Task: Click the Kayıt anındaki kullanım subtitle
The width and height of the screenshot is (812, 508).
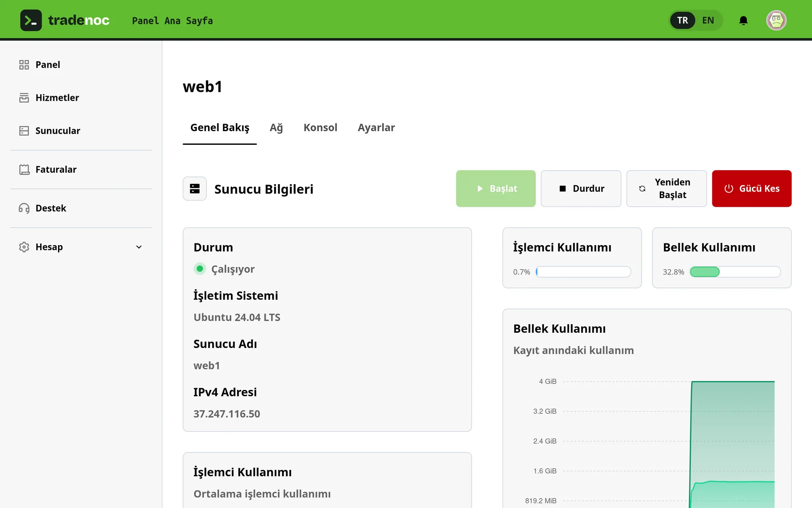Action: point(573,350)
